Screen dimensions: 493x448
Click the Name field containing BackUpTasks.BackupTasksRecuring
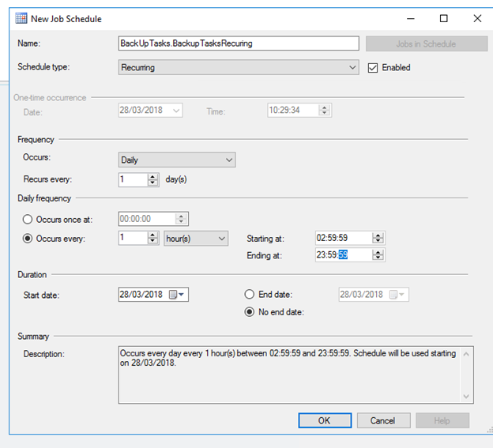pos(239,43)
